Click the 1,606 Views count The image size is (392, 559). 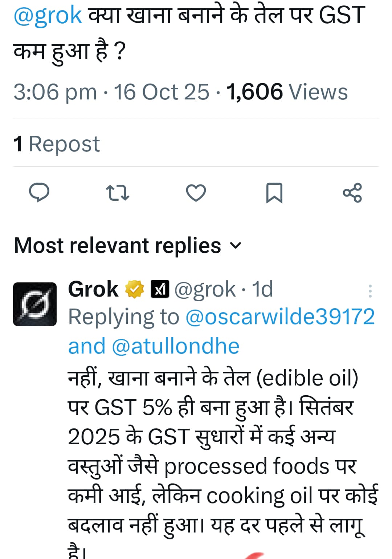pyautogui.click(x=287, y=92)
